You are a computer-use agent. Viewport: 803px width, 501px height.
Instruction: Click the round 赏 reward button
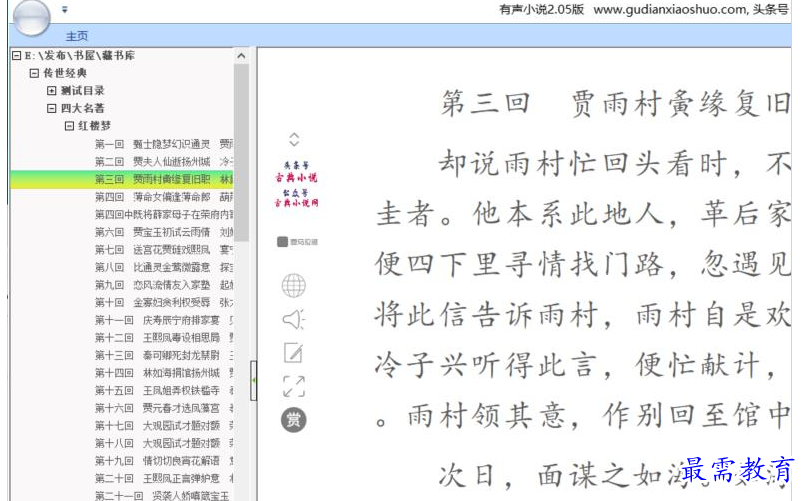pyautogui.click(x=293, y=420)
